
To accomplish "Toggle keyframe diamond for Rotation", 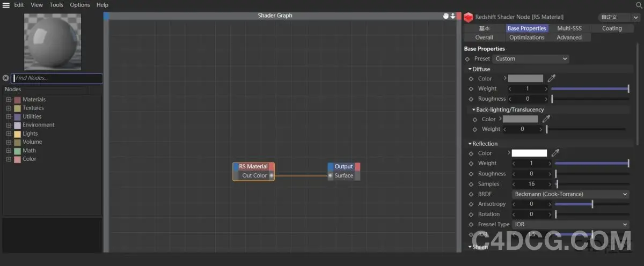I will pyautogui.click(x=471, y=215).
